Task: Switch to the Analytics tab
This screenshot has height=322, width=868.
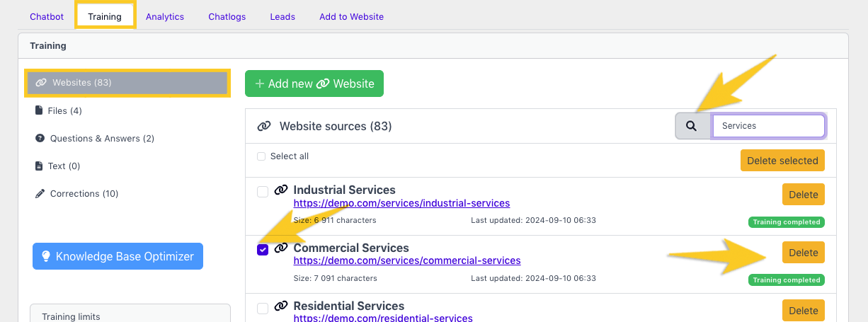Action: click(x=164, y=16)
